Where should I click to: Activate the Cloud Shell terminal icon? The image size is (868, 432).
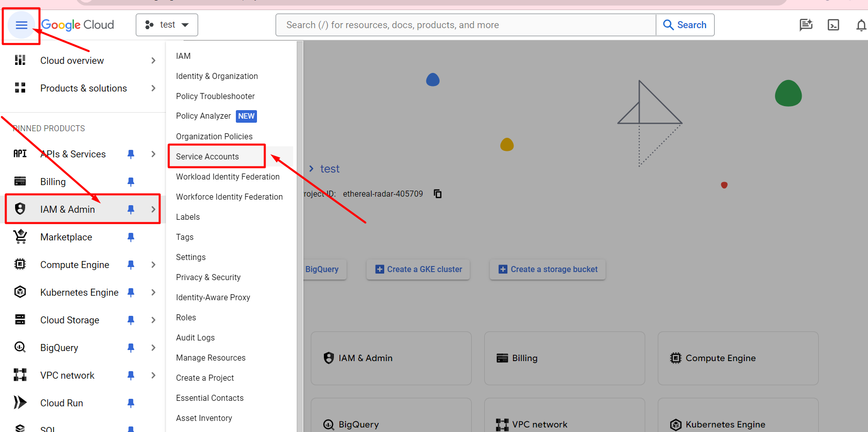833,25
